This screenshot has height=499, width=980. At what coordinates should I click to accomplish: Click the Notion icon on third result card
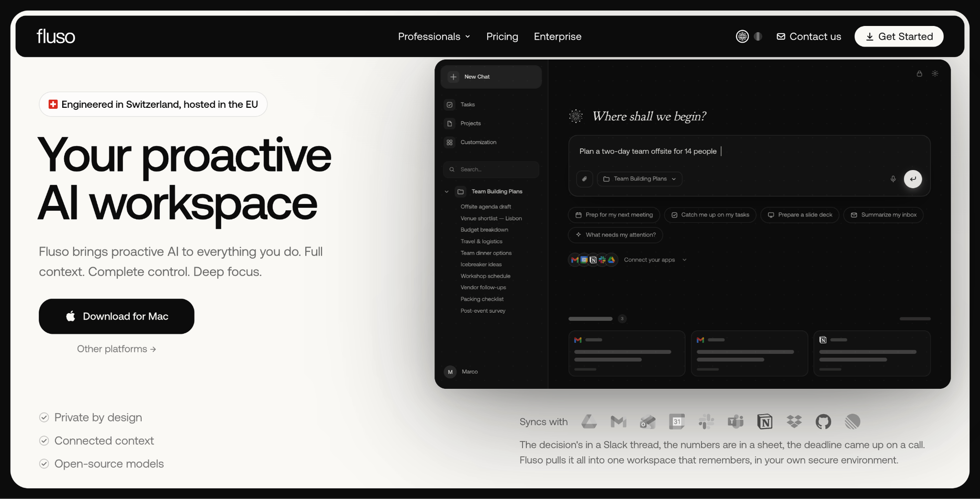pos(823,340)
